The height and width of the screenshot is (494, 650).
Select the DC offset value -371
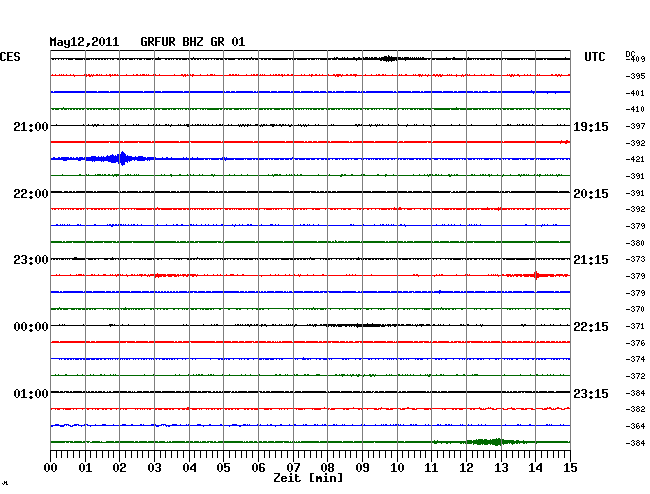pos(635,326)
